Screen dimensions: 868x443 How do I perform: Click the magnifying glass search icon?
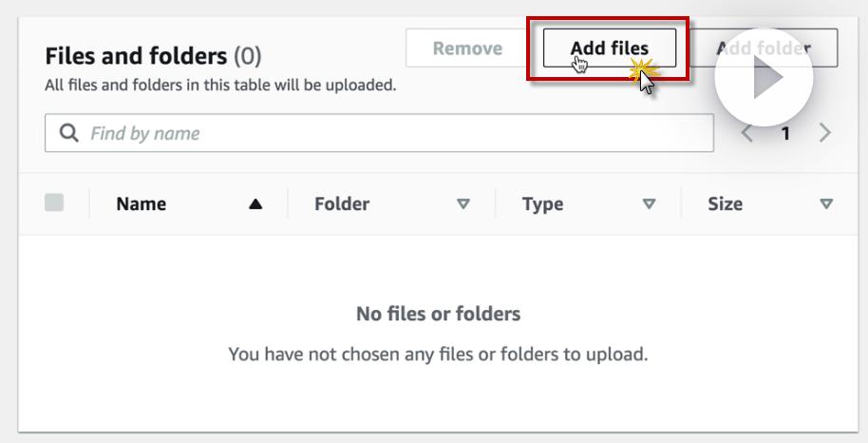pos(68,133)
